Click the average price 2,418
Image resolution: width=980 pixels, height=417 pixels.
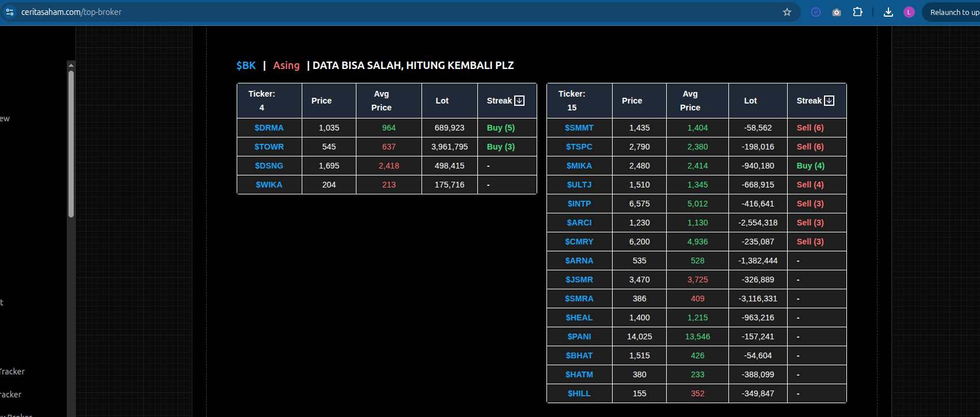389,166
